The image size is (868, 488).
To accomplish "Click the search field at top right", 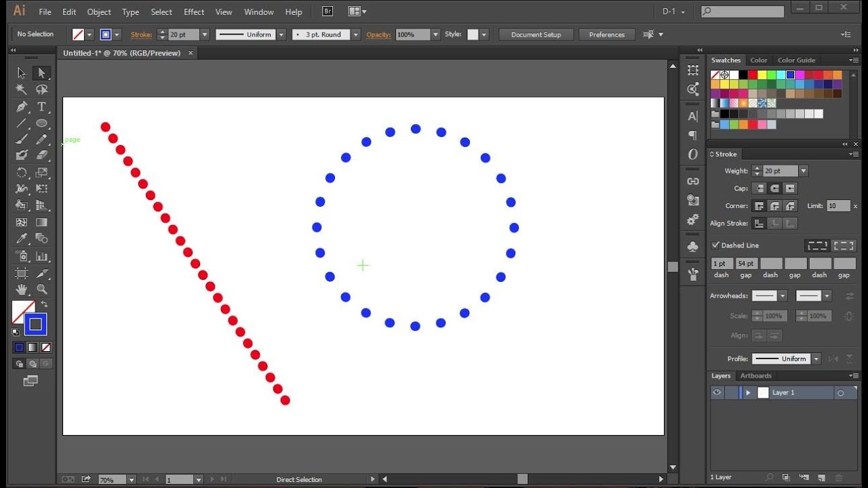I will (742, 12).
